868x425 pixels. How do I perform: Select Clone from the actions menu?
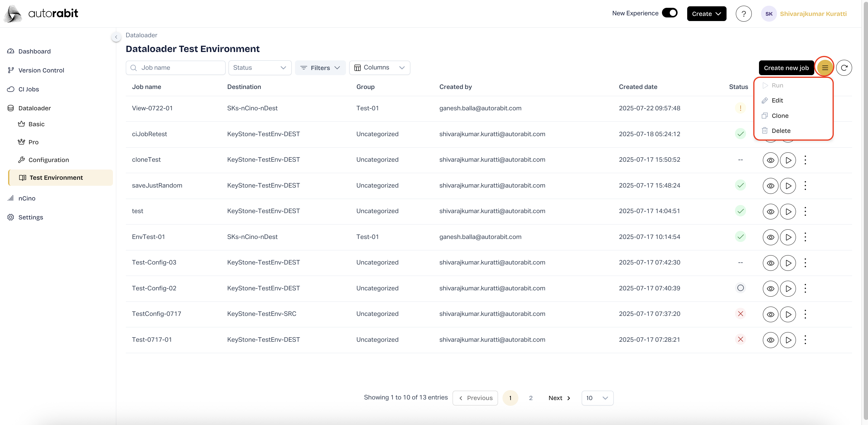point(780,116)
